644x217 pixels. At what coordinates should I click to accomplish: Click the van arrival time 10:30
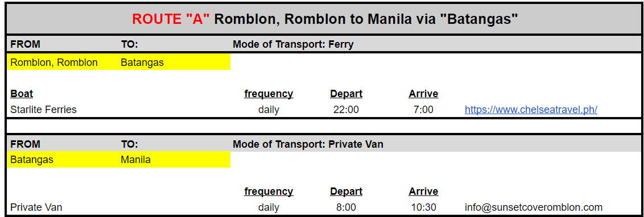click(x=423, y=207)
